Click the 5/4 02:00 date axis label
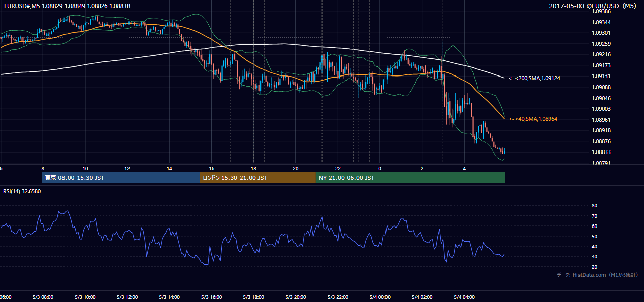 [422, 297]
